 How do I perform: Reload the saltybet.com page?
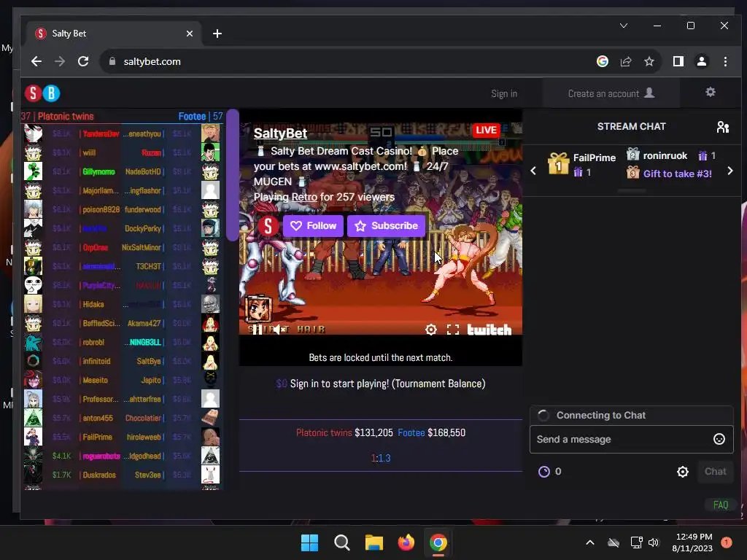click(x=83, y=61)
